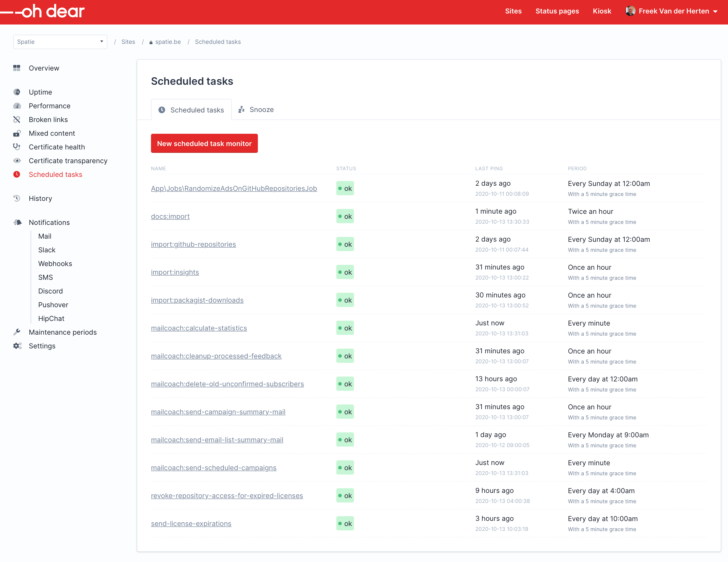Open Kiosk in top navigation
This screenshot has height=562, width=728.
click(x=602, y=11)
